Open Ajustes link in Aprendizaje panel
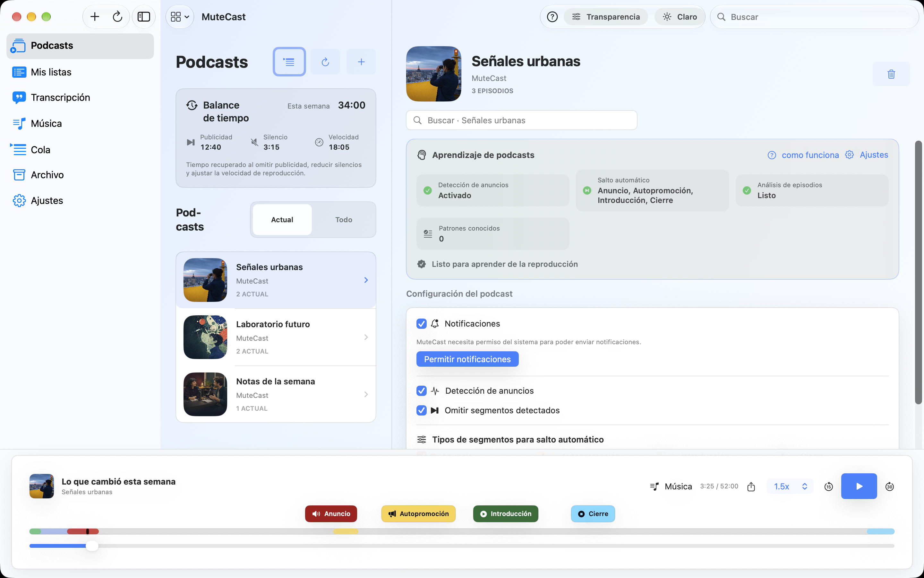The image size is (924, 578). click(866, 155)
